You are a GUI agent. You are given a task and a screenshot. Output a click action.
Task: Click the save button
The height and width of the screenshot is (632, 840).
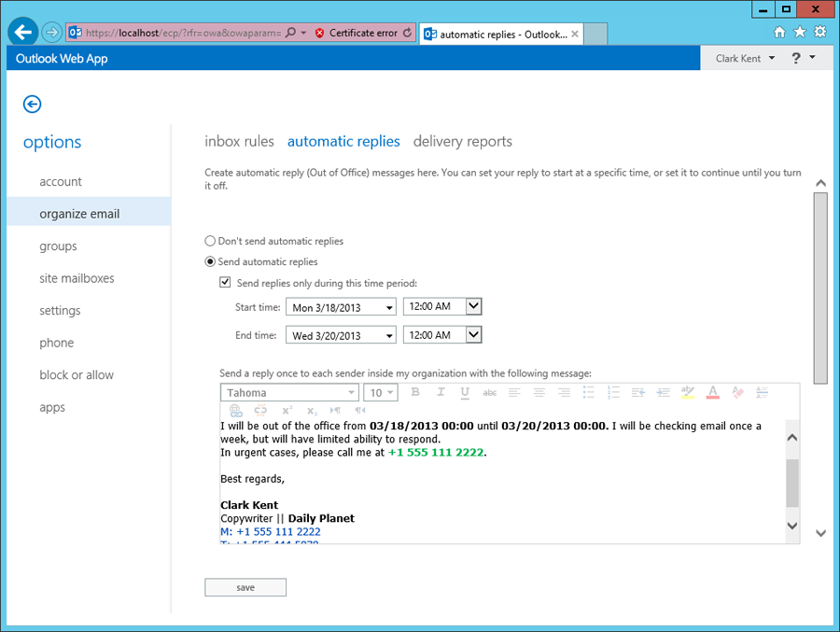click(245, 587)
